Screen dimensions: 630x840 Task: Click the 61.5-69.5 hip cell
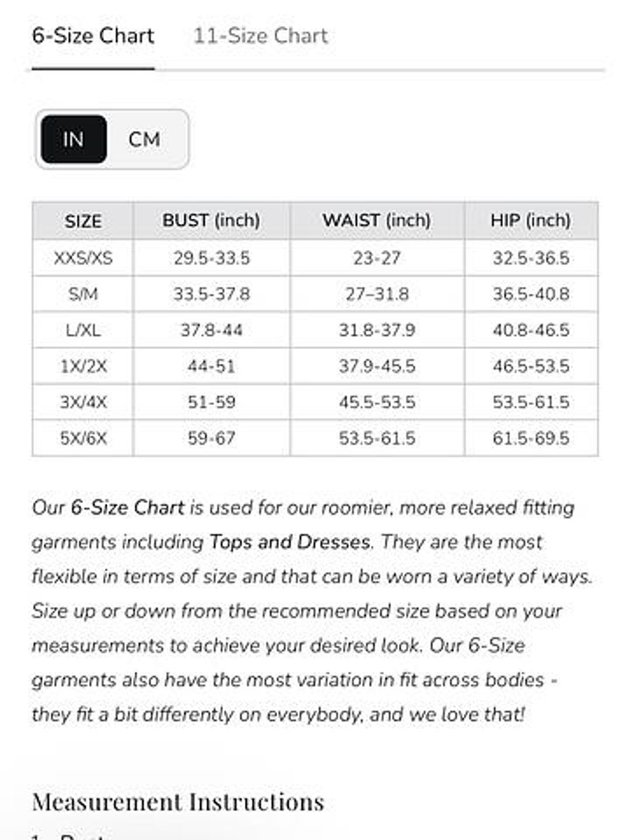[531, 438]
